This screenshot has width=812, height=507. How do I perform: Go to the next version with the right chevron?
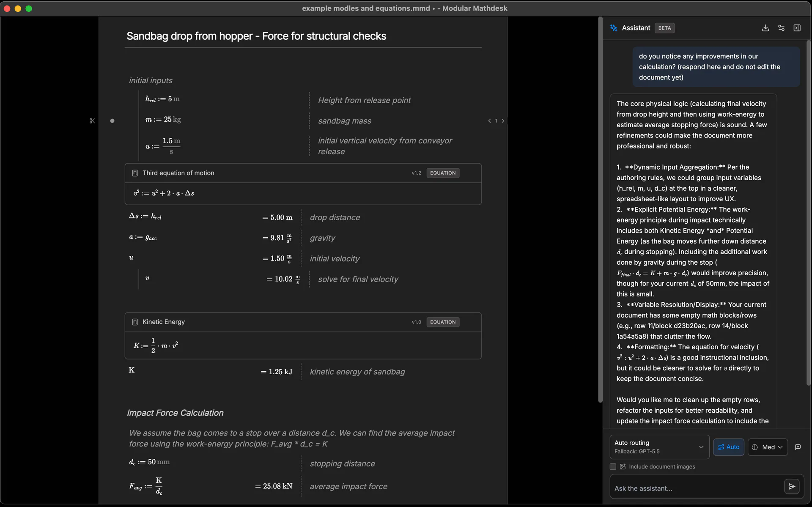click(x=503, y=121)
